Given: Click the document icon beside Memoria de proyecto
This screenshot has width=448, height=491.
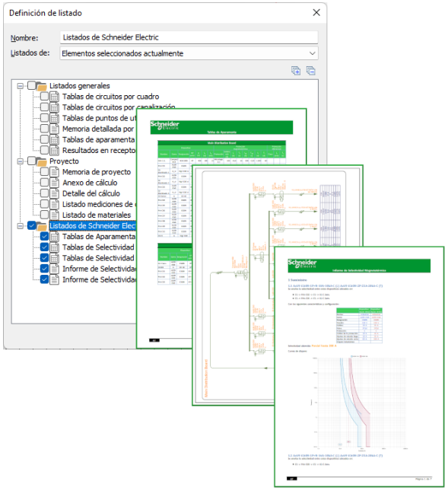Looking at the screenshot, I should [55, 172].
